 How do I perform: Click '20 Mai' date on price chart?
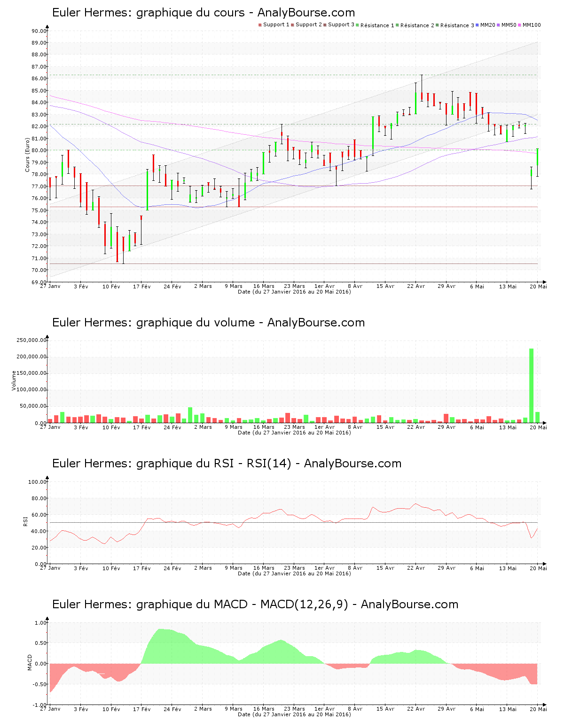tap(539, 286)
